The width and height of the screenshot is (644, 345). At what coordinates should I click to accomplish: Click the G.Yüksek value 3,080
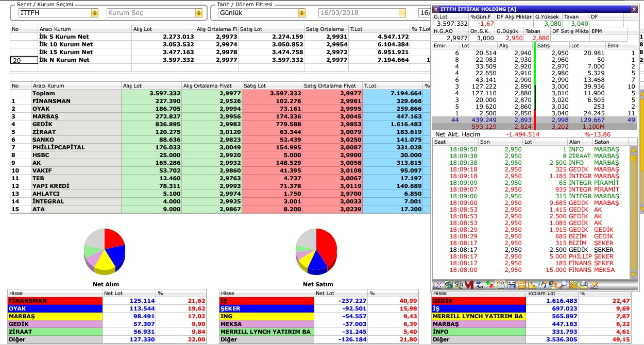552,24
